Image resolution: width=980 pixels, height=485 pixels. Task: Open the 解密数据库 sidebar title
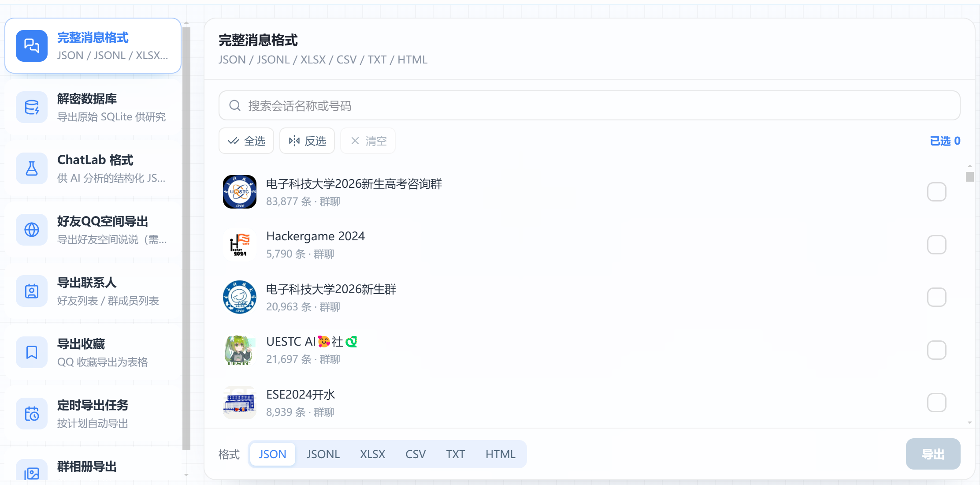coord(87,99)
